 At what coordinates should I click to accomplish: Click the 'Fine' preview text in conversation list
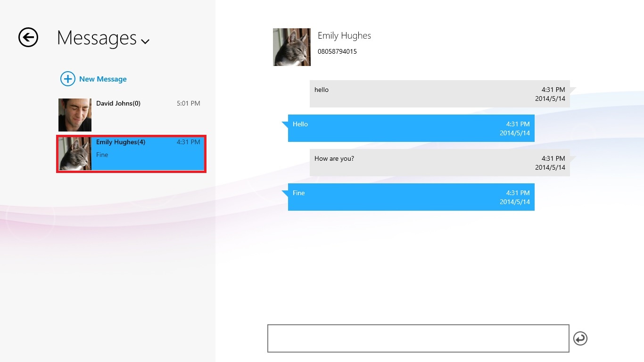pos(102,155)
